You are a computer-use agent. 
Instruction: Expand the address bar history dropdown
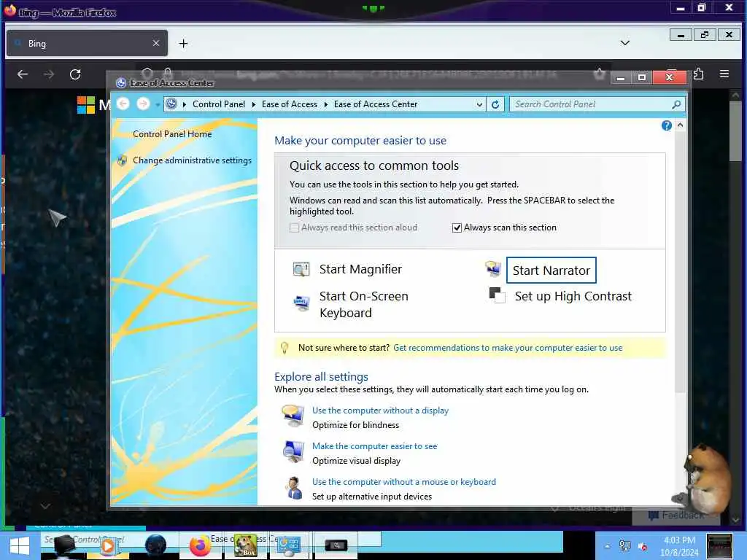(479, 104)
